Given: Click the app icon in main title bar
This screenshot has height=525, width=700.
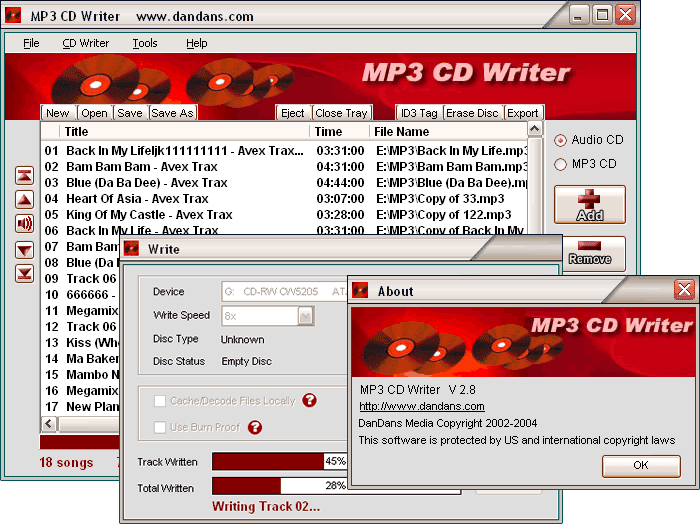Looking at the screenshot, I should (x=13, y=15).
